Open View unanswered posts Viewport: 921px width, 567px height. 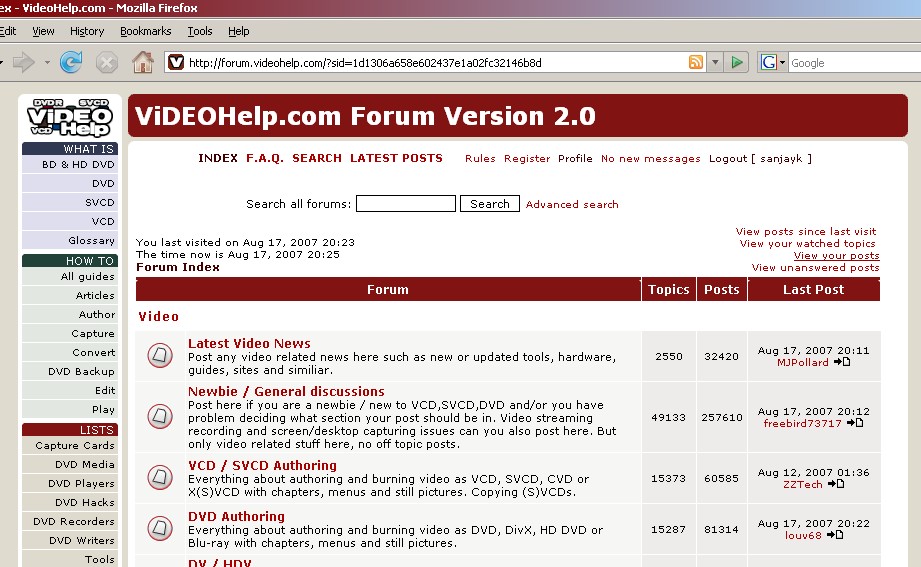pos(816,268)
